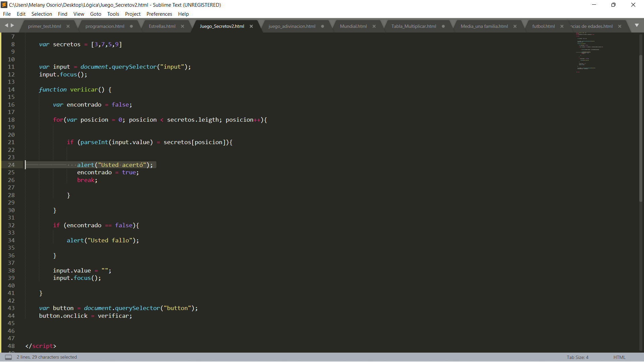Viewport: 644px width, 362px height.
Task: Go to next tab arrow
Action: [x=13, y=25]
